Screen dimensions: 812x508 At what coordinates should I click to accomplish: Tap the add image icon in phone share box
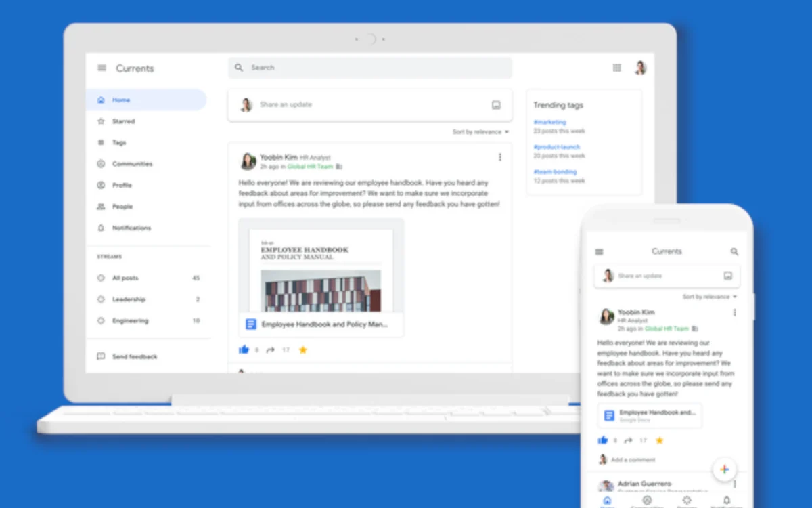[728, 276]
